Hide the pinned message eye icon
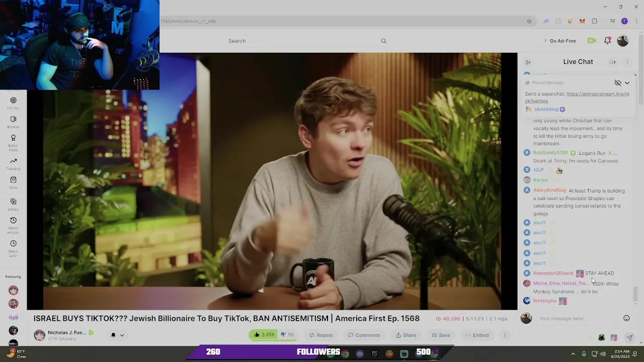The image size is (644, 362). (618, 83)
